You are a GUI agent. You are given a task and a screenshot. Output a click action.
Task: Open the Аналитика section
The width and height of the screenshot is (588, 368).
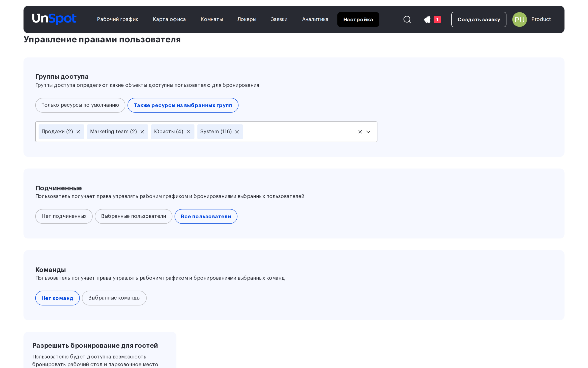click(315, 19)
